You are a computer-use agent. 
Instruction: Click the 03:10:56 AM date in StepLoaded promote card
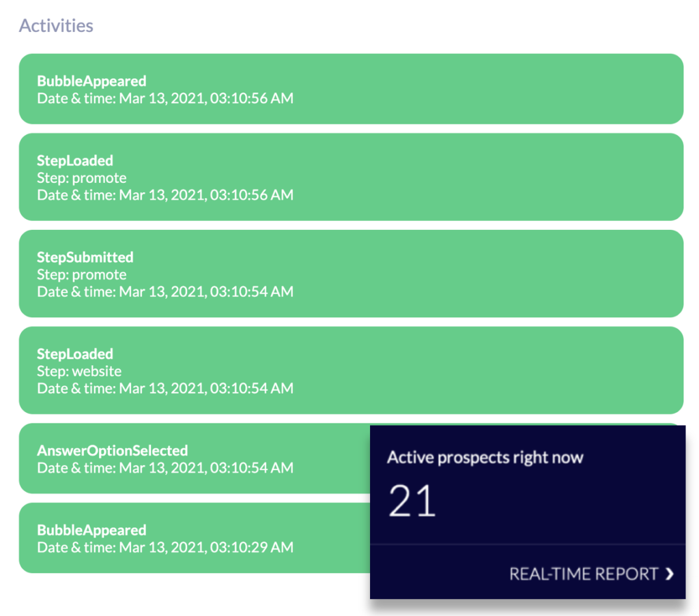point(165,195)
